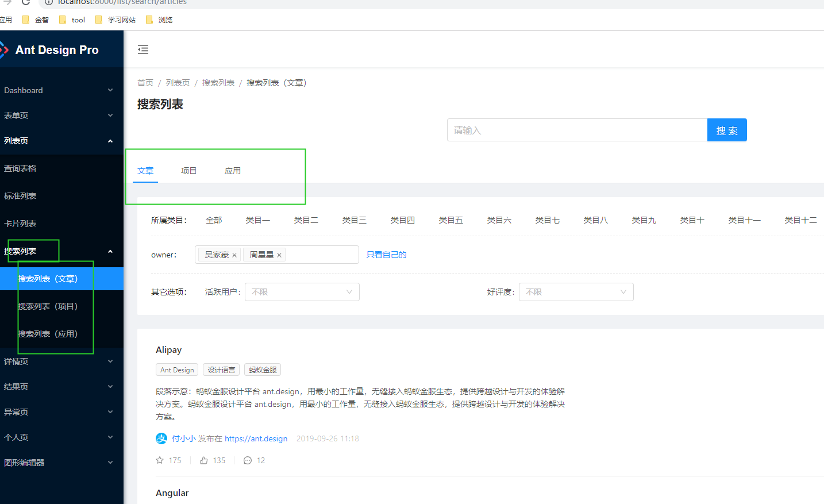Viewport: 824px width, 504px height.
Task: Open the Alipay article title
Action: click(169, 349)
